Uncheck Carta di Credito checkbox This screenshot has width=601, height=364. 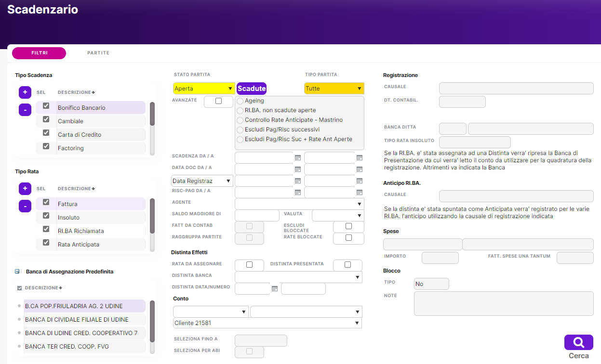46,133
